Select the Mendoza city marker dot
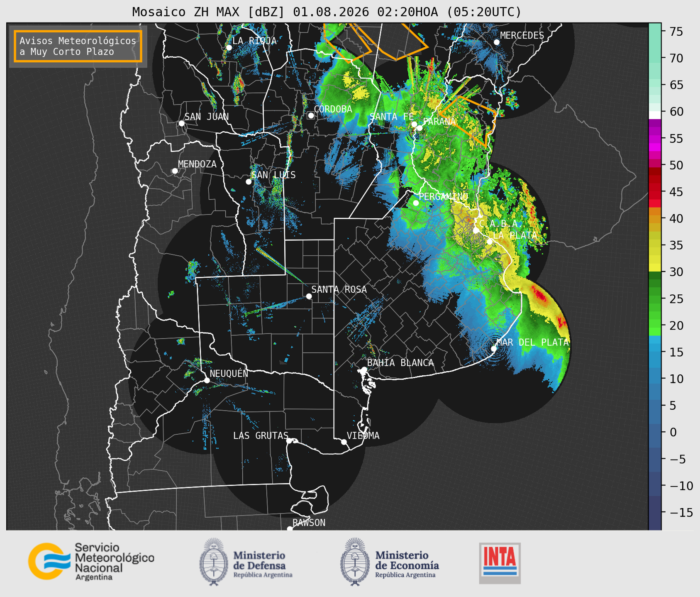 175,171
